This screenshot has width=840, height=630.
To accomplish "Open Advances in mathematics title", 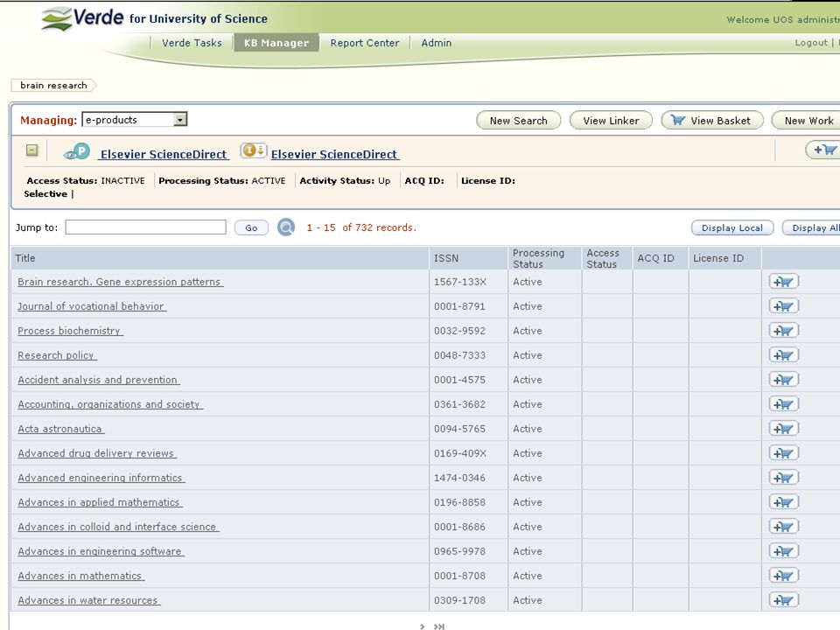I will (80, 576).
